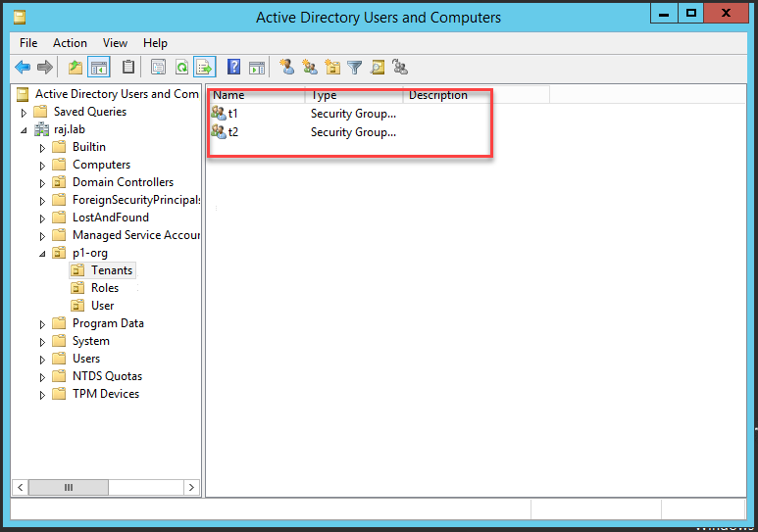Click the tree pane's horizontal scrollbar thumb

pos(69,487)
